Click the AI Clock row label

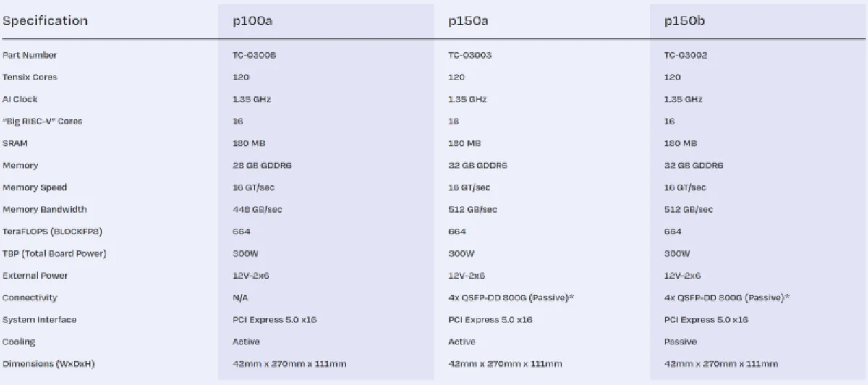(x=20, y=99)
